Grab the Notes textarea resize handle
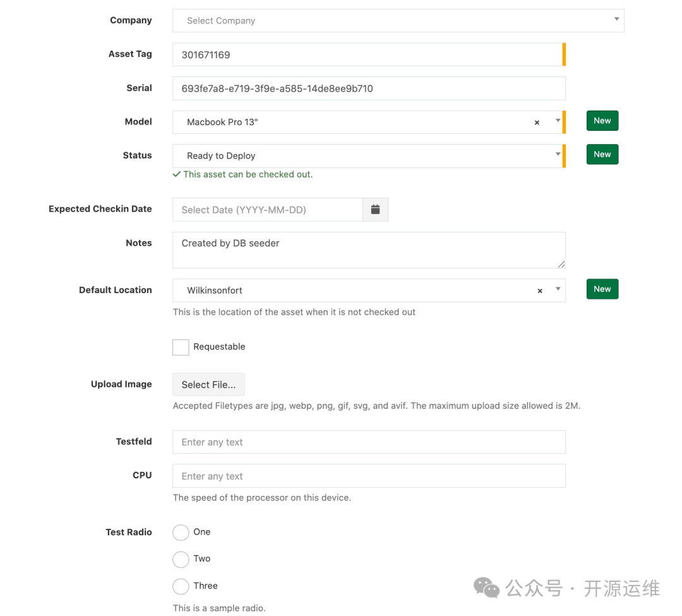Viewport: 682px width, 616px height. click(561, 264)
